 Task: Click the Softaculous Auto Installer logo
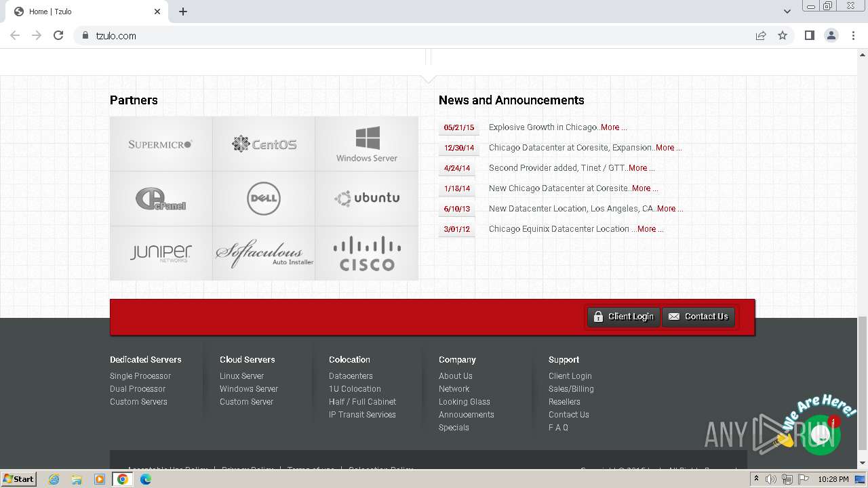click(264, 253)
